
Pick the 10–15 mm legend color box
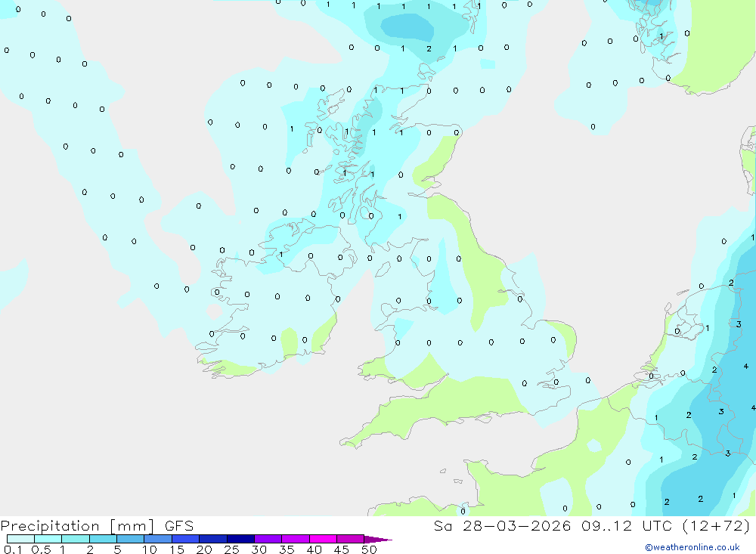click(x=158, y=539)
